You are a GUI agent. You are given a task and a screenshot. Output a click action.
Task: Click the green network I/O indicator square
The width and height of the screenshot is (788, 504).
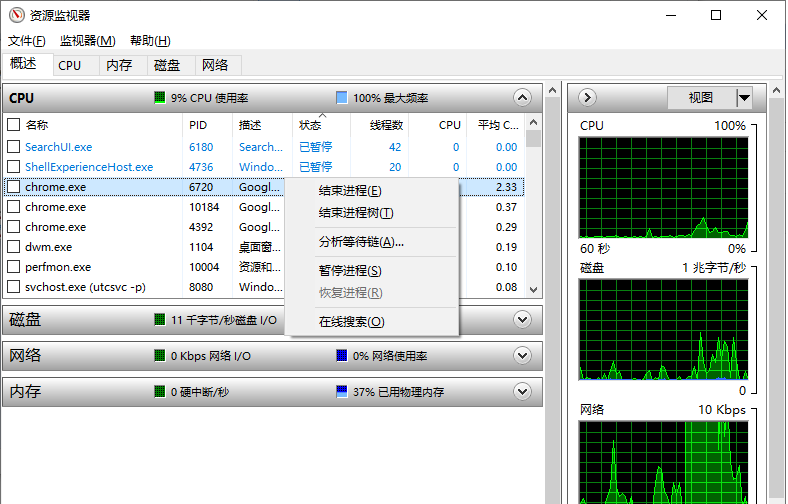pyautogui.click(x=159, y=356)
